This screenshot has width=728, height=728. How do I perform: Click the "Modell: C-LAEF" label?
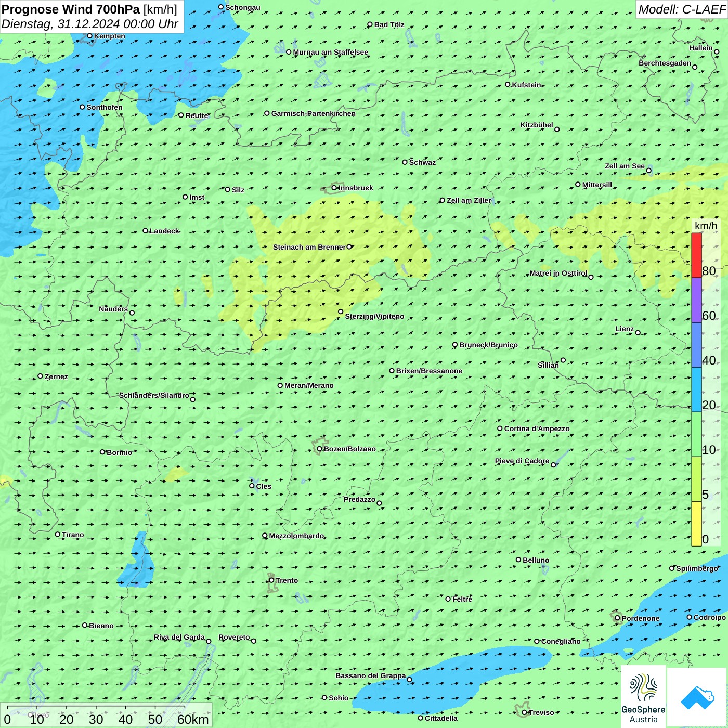click(x=681, y=9)
